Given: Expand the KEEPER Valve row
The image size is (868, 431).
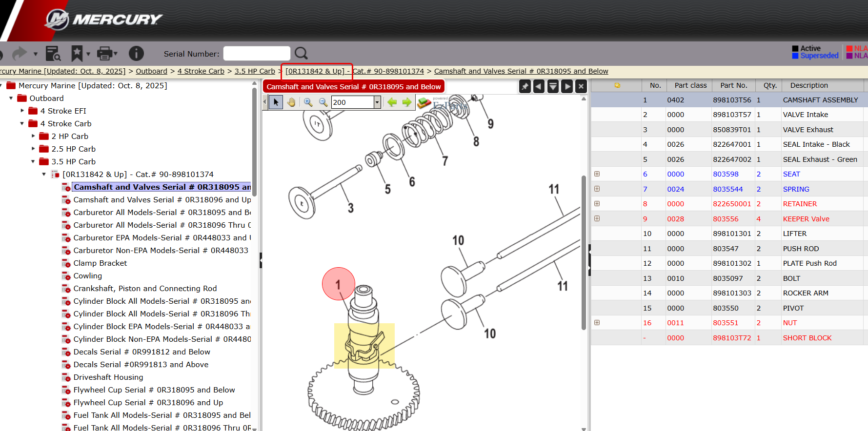Looking at the screenshot, I should click(x=597, y=218).
